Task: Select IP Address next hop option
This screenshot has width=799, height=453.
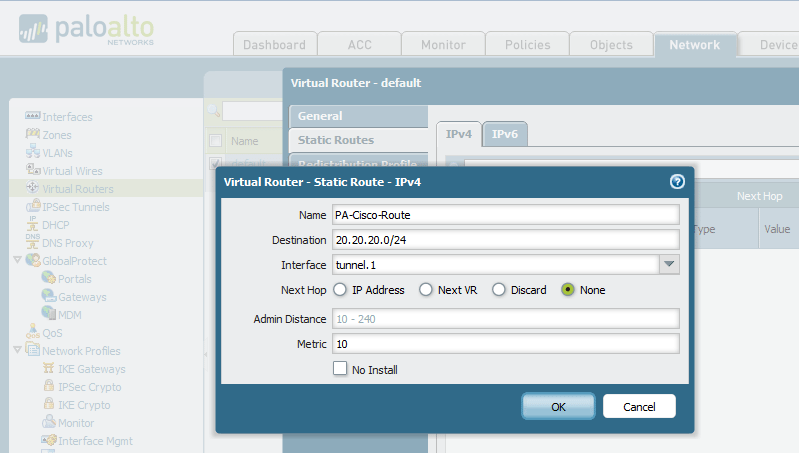Action: (340, 290)
